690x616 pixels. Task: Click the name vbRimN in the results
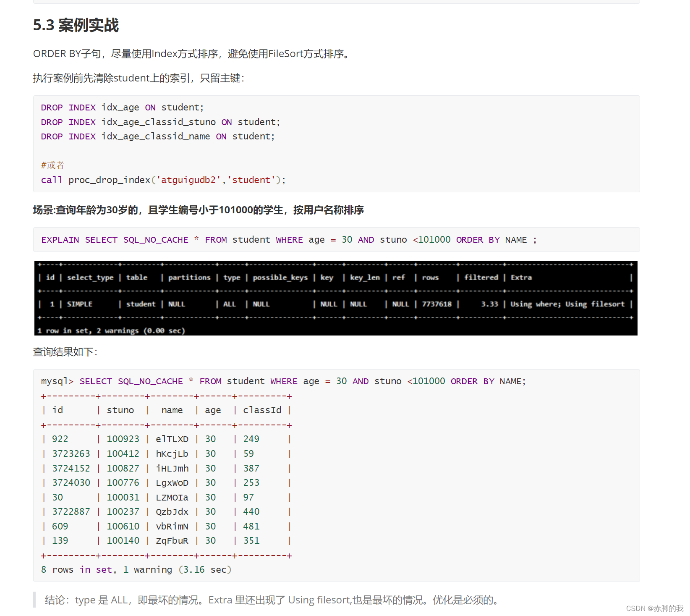tap(172, 527)
